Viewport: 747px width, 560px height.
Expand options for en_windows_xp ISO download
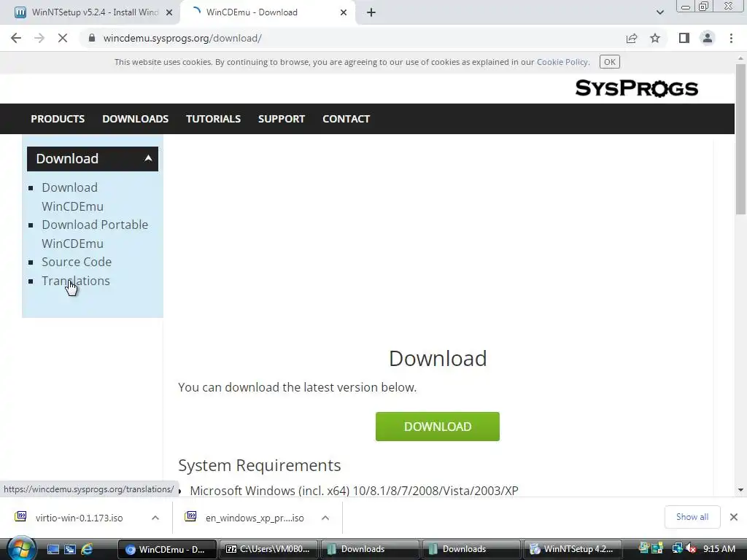coord(325,518)
